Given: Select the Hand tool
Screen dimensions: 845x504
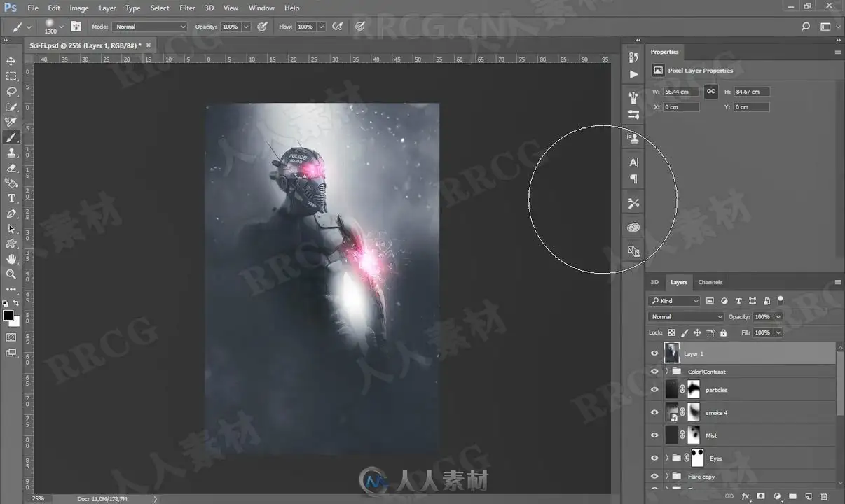Looking at the screenshot, I should coord(11,259).
